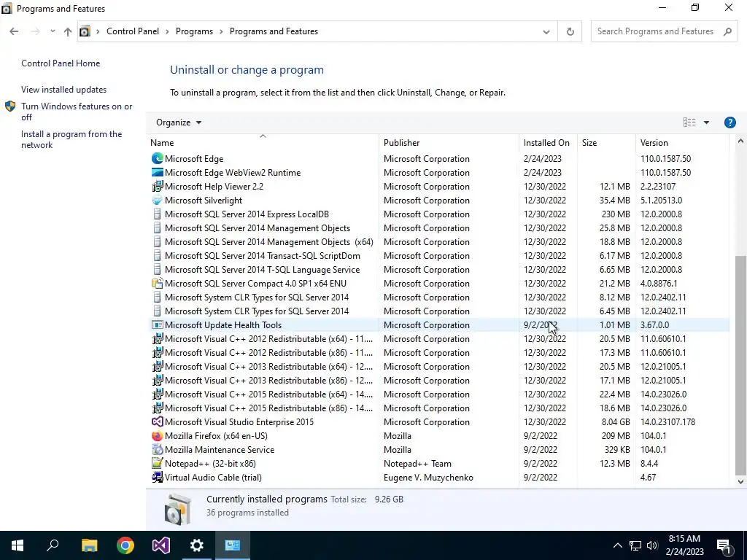Sort by the Size column header

click(606, 142)
